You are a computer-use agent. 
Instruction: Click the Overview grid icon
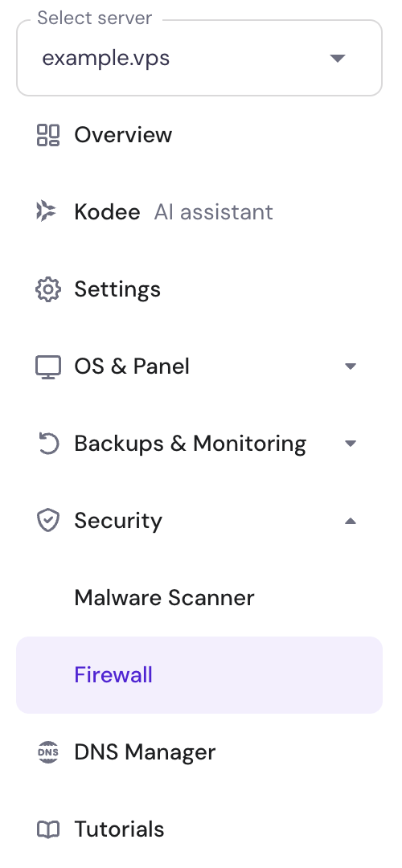click(x=48, y=135)
